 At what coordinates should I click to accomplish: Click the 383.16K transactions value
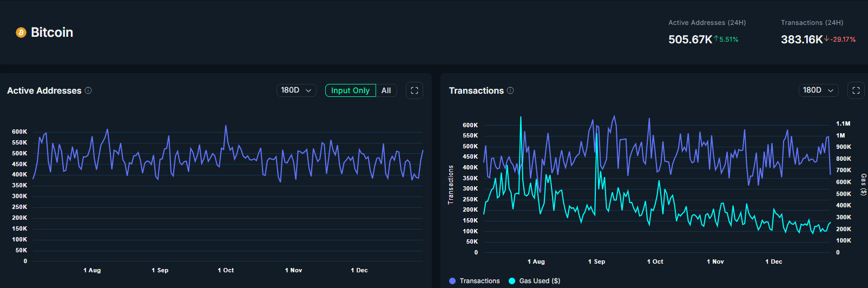tap(801, 40)
